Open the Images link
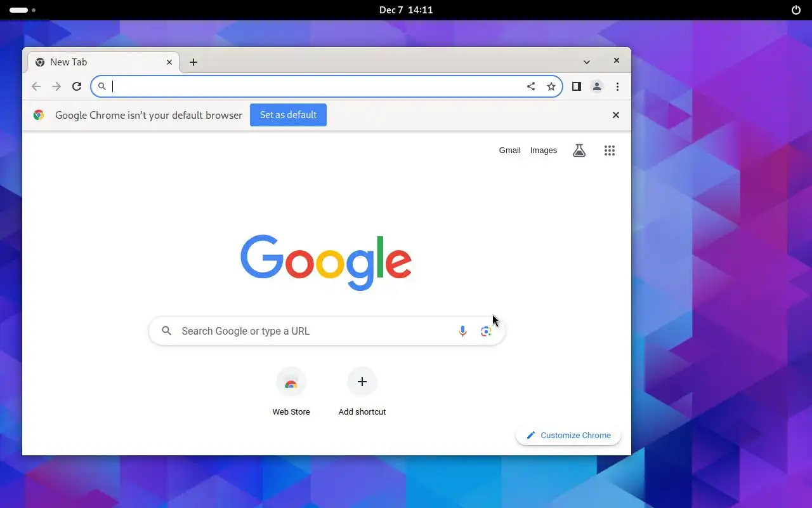Image resolution: width=812 pixels, height=508 pixels. [x=544, y=150]
